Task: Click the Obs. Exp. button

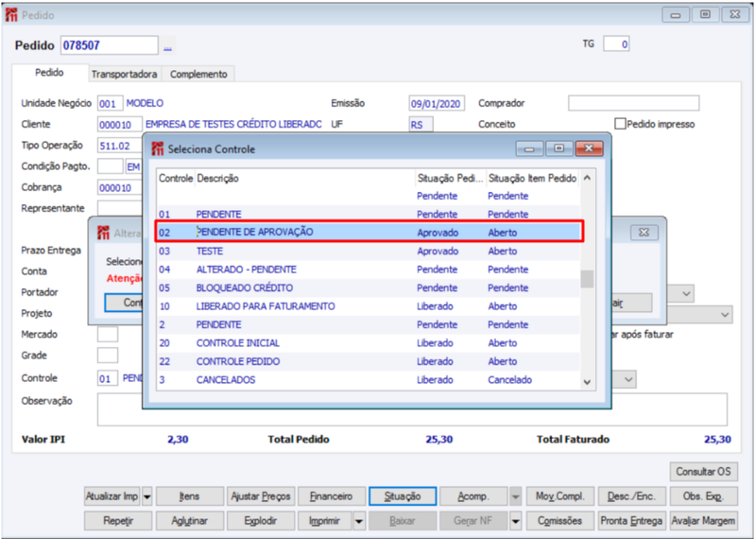Action: pos(703,496)
